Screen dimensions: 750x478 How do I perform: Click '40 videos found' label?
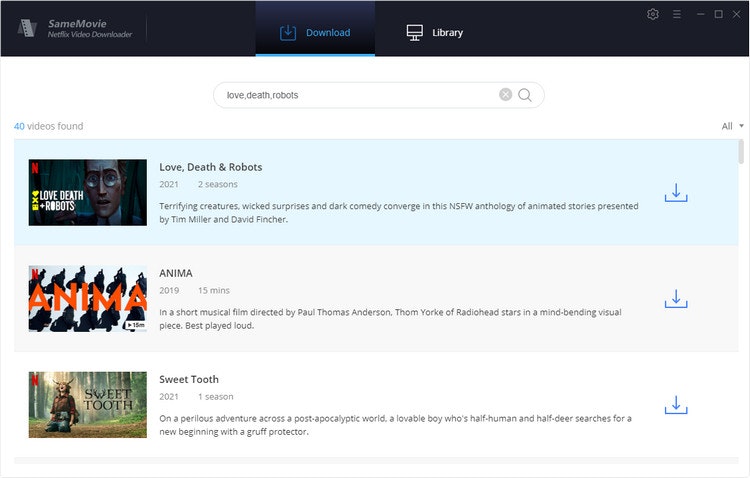[48, 126]
